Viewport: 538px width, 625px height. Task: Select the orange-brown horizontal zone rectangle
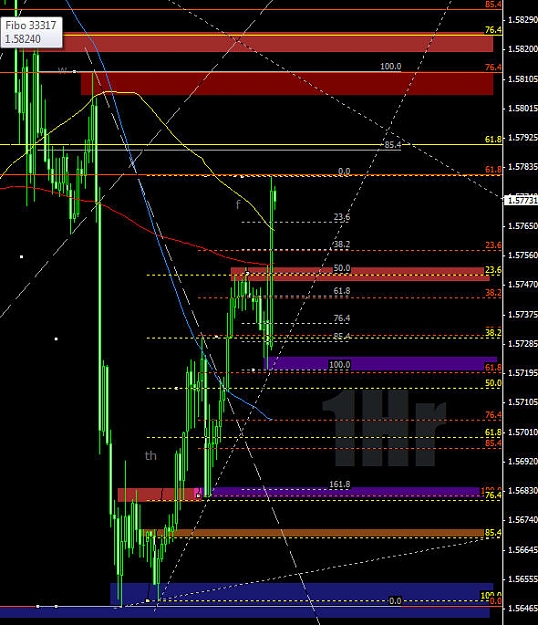pos(313,533)
